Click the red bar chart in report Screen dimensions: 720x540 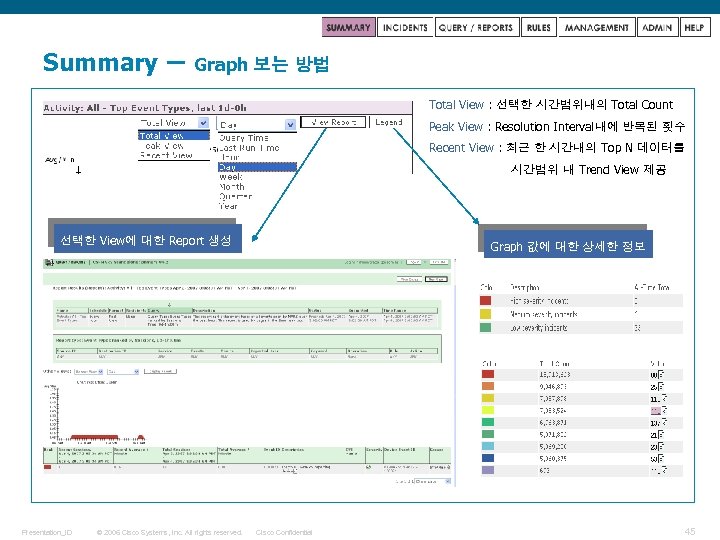point(94,438)
